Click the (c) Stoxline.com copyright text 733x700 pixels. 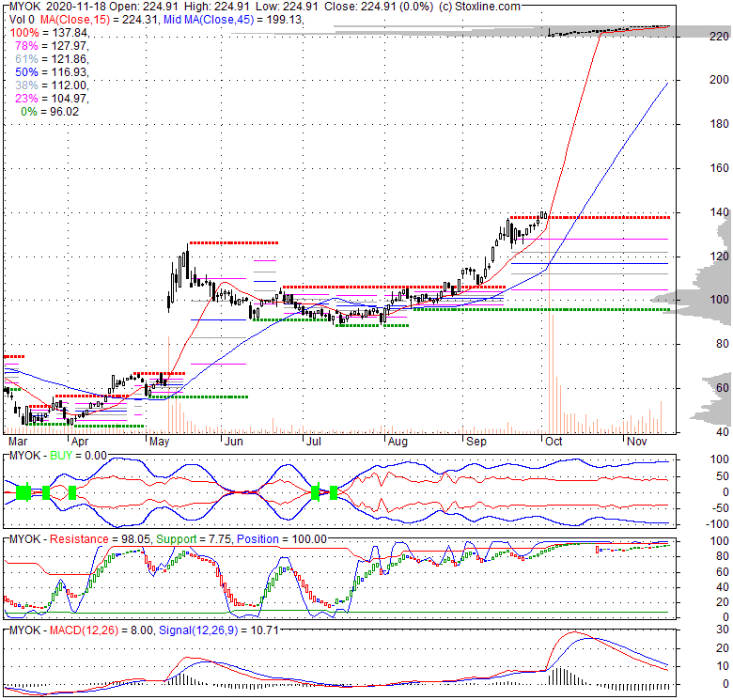pos(479,7)
